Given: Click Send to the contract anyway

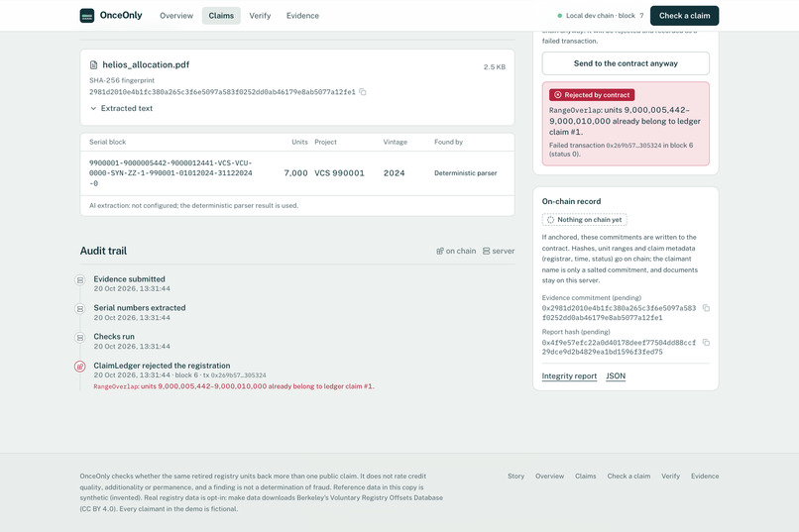Looking at the screenshot, I should (x=626, y=63).
